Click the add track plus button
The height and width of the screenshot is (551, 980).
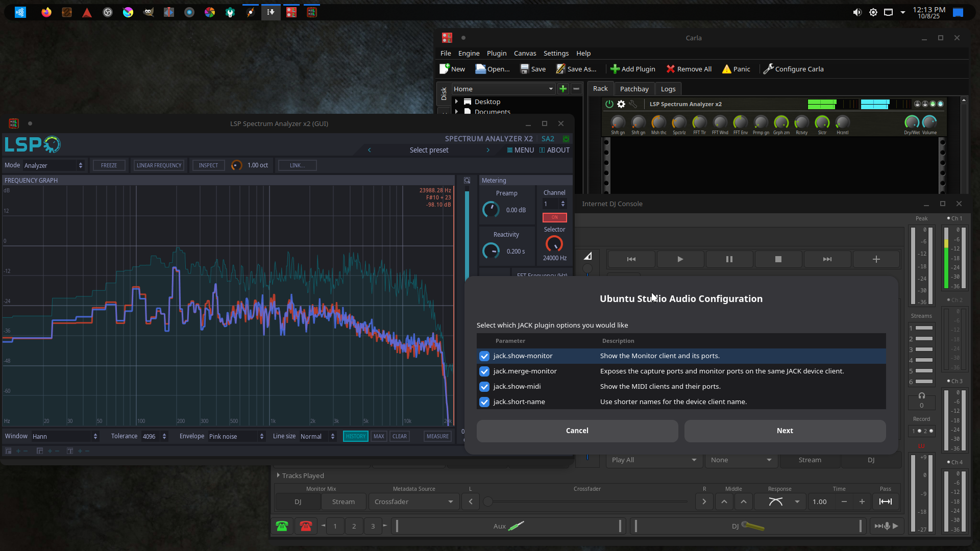pos(876,259)
